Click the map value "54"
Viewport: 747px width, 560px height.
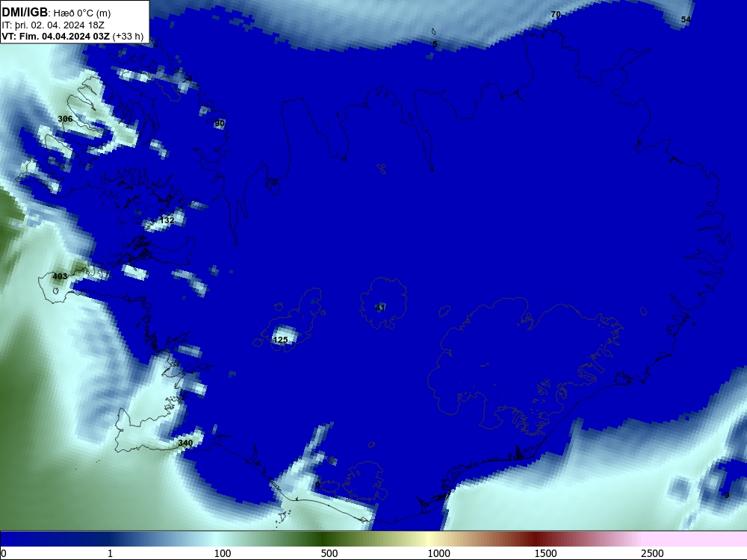[x=686, y=19]
